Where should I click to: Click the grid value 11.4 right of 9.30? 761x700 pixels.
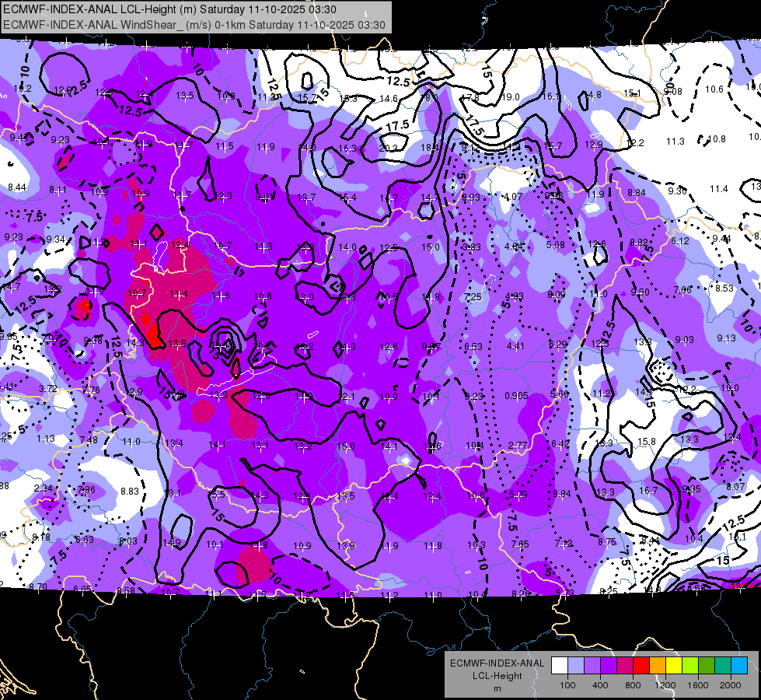coord(719,188)
